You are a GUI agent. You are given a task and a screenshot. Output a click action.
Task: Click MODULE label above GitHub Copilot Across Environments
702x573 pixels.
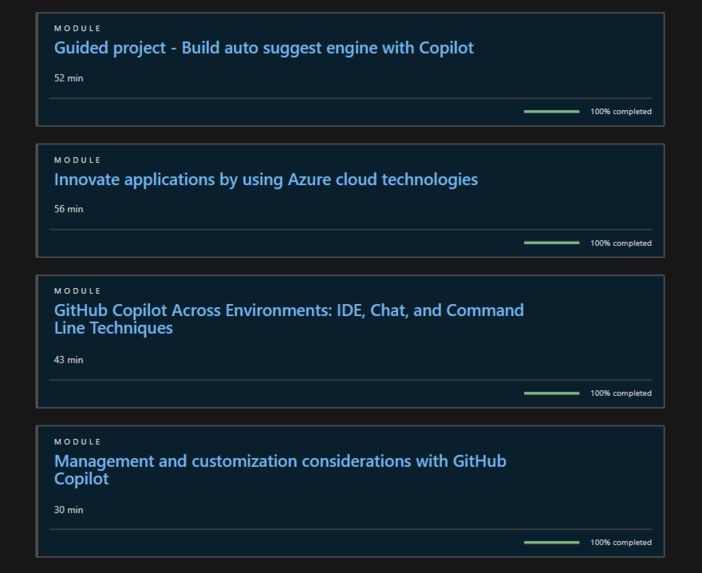77,291
